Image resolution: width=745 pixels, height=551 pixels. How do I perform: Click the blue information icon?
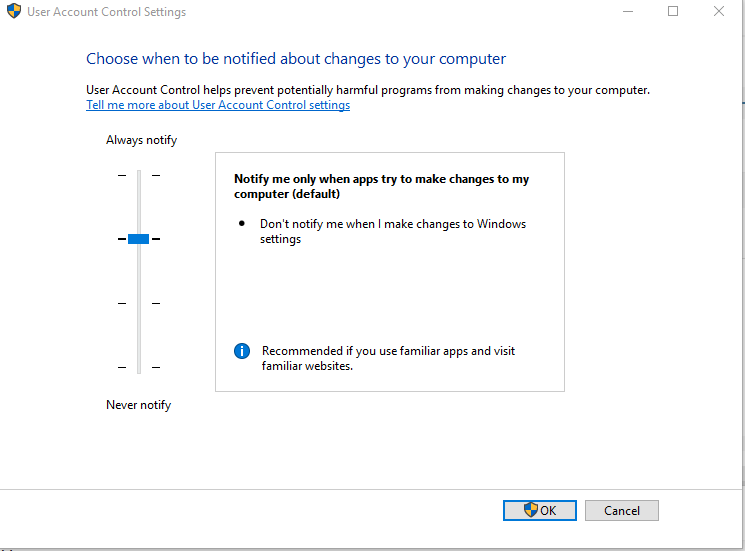(242, 351)
